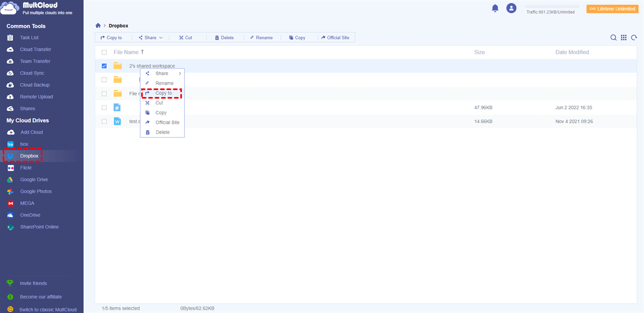The height and width of the screenshot is (313, 644).
Task: Click Copy toolbar button
Action: coord(297,38)
